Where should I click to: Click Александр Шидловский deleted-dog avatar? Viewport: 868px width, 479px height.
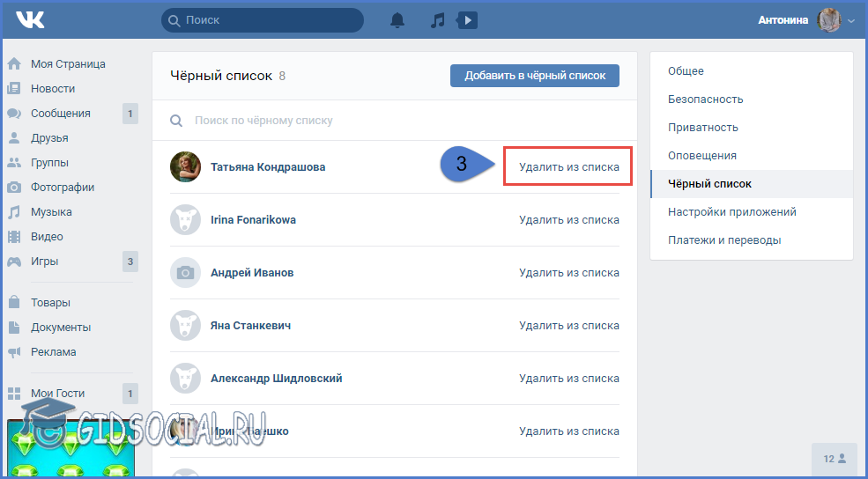coord(185,379)
